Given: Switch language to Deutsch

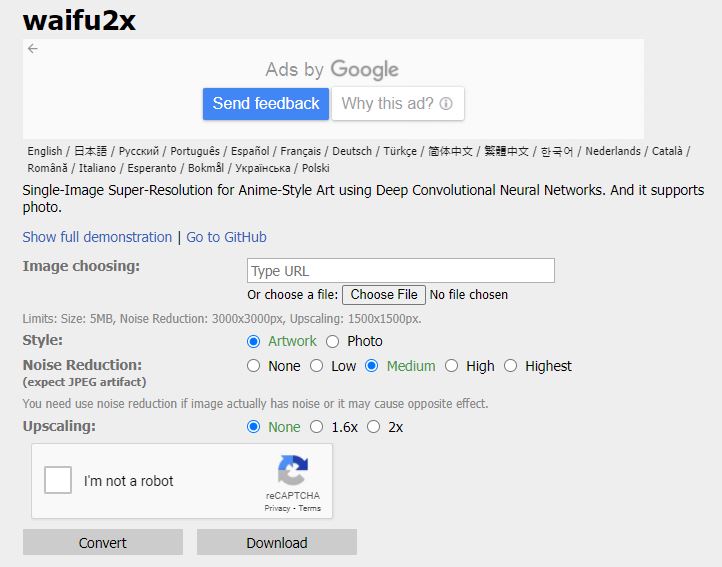Looking at the screenshot, I should coord(352,151).
